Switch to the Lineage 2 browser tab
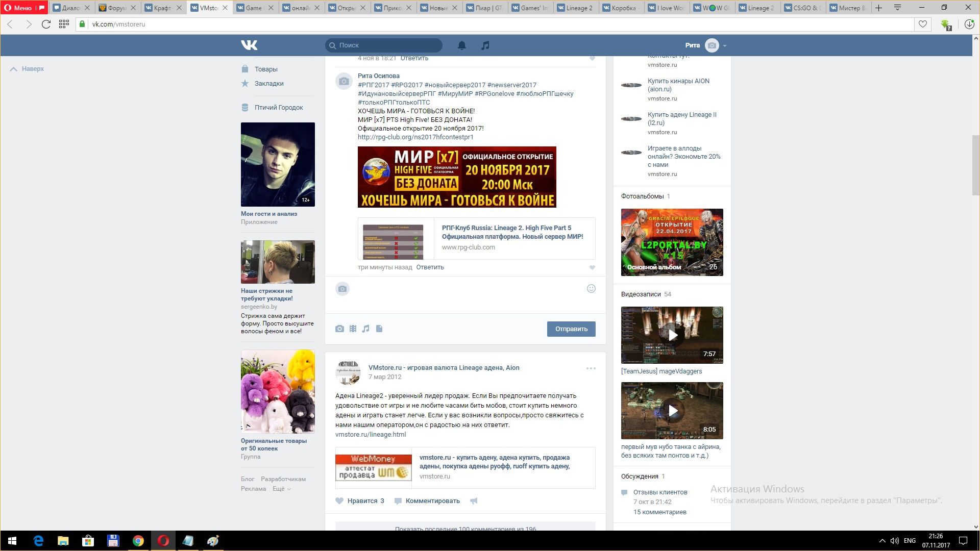 tap(579, 8)
